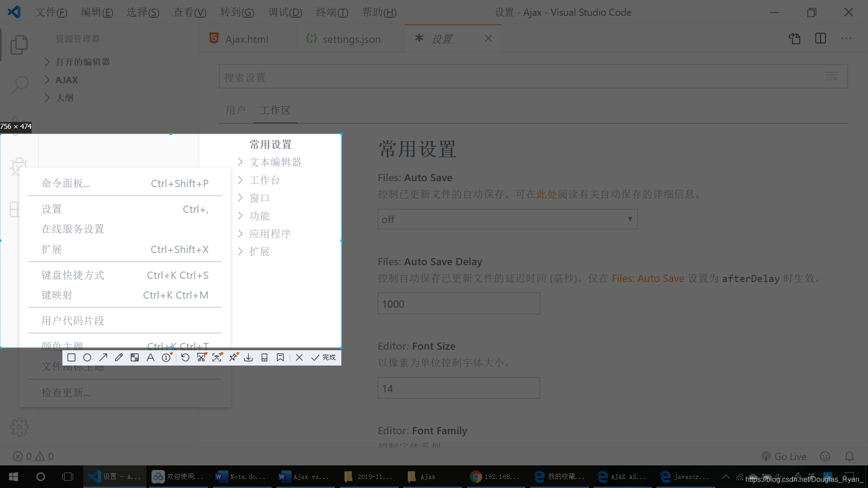Click the dismiss X icon in toolbar
Image resolution: width=868 pixels, height=488 pixels.
299,357
